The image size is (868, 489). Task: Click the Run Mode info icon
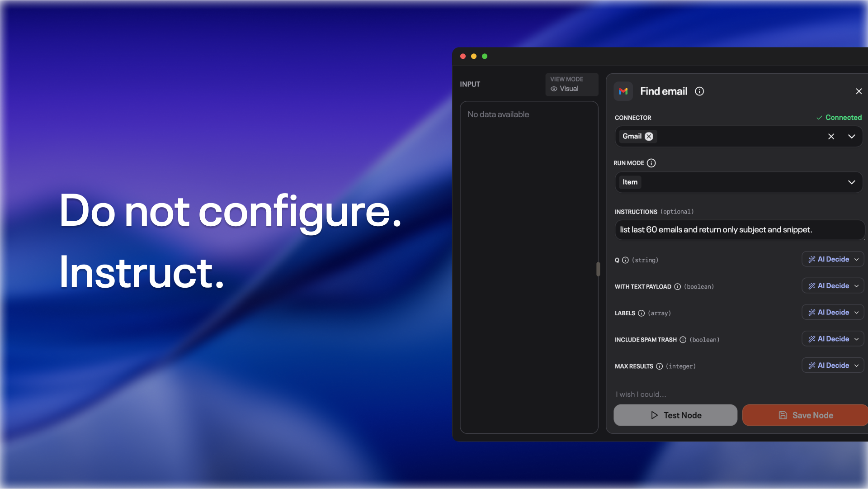pyautogui.click(x=651, y=163)
